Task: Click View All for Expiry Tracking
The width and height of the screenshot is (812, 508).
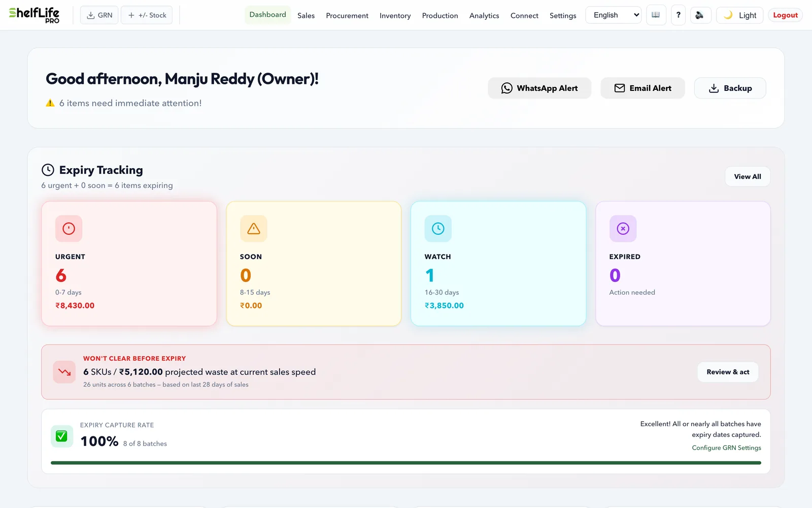Action: (748, 176)
